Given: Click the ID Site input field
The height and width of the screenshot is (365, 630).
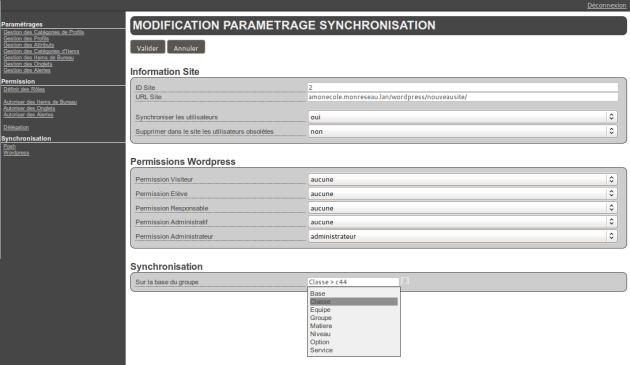Looking at the screenshot, I should 463,87.
